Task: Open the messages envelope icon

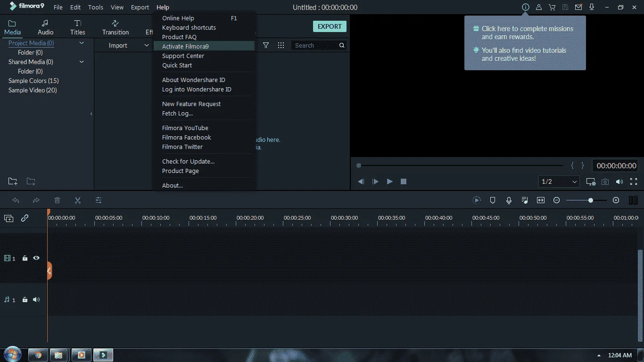Action: pyautogui.click(x=578, y=7)
